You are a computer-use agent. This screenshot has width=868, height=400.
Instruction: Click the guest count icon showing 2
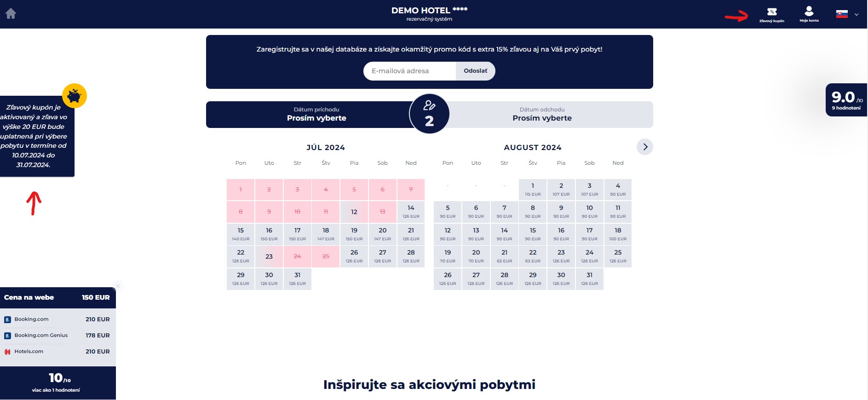click(x=429, y=114)
